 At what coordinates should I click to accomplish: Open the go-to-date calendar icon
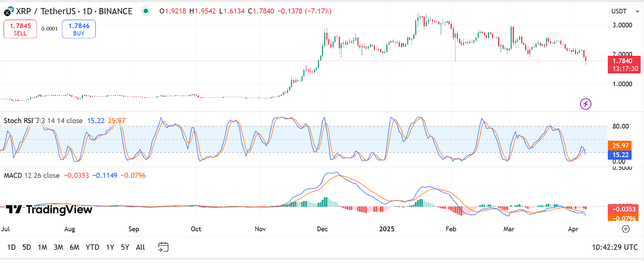[163, 247]
